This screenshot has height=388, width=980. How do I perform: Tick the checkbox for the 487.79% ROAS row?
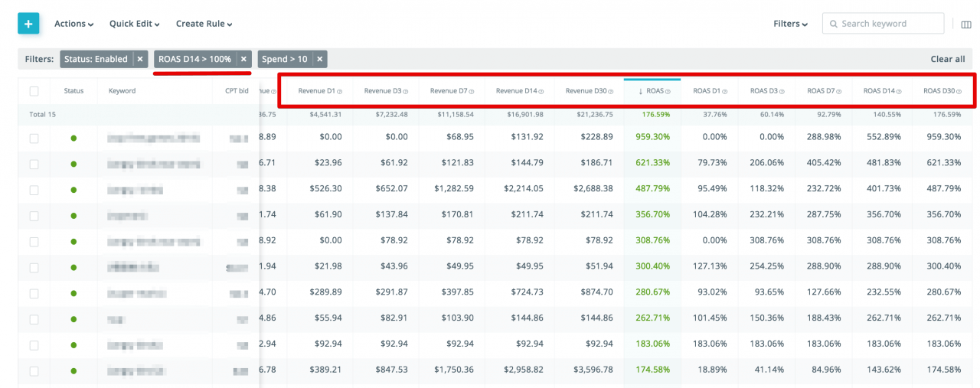34,190
